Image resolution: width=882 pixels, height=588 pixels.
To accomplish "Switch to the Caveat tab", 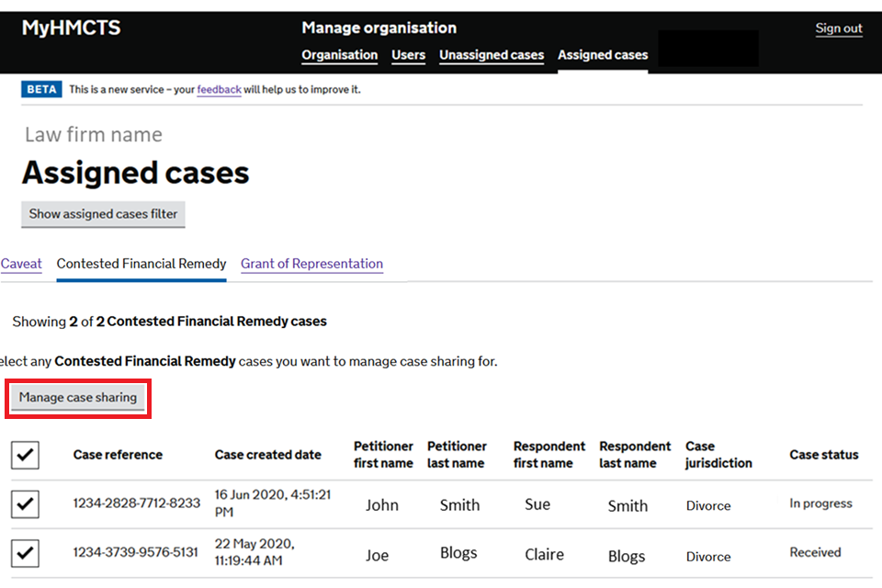I will click(x=20, y=264).
